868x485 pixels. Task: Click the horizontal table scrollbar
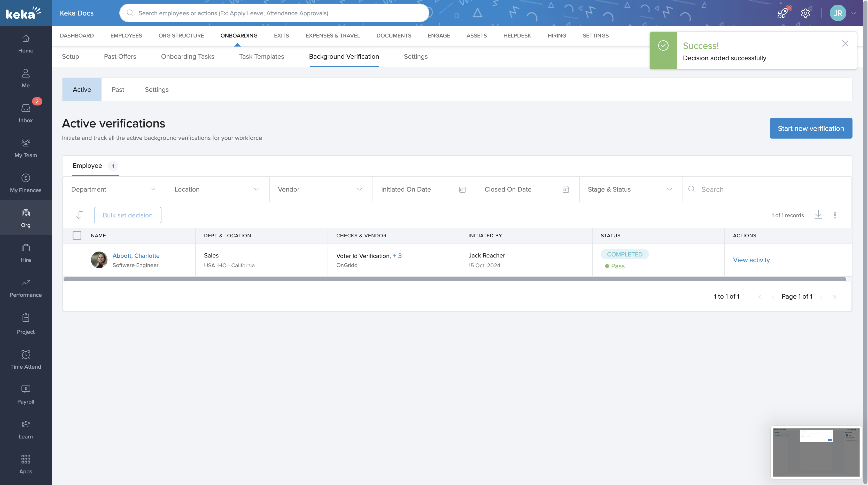[454, 279]
